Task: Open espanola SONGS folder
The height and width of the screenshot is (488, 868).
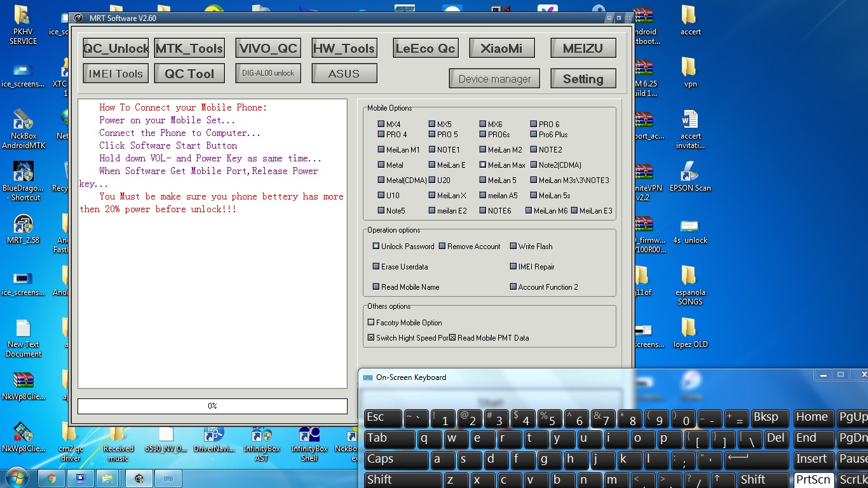Action: coord(690,286)
